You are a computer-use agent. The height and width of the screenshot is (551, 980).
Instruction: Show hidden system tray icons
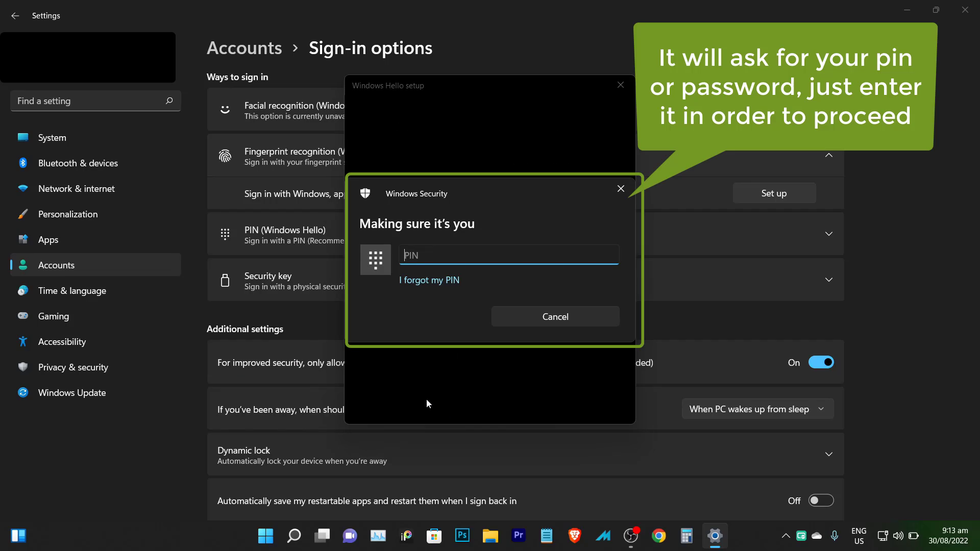coord(786,536)
